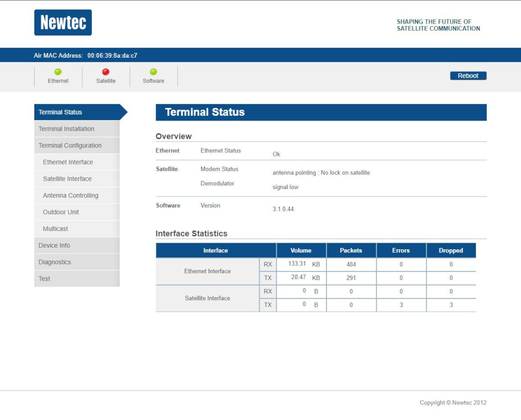Viewport: 521px width, 420px height.
Task: Open the Multicast configuration page
Action: (x=55, y=229)
